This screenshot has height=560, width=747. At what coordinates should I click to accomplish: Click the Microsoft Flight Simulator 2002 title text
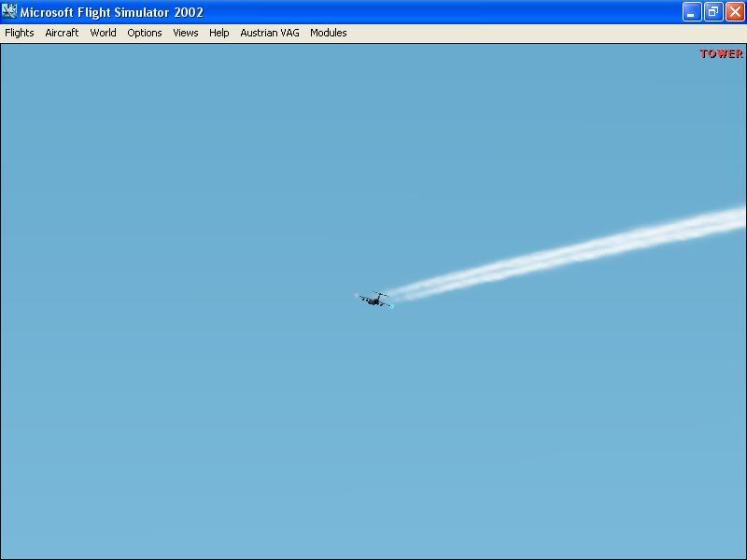[x=112, y=12]
